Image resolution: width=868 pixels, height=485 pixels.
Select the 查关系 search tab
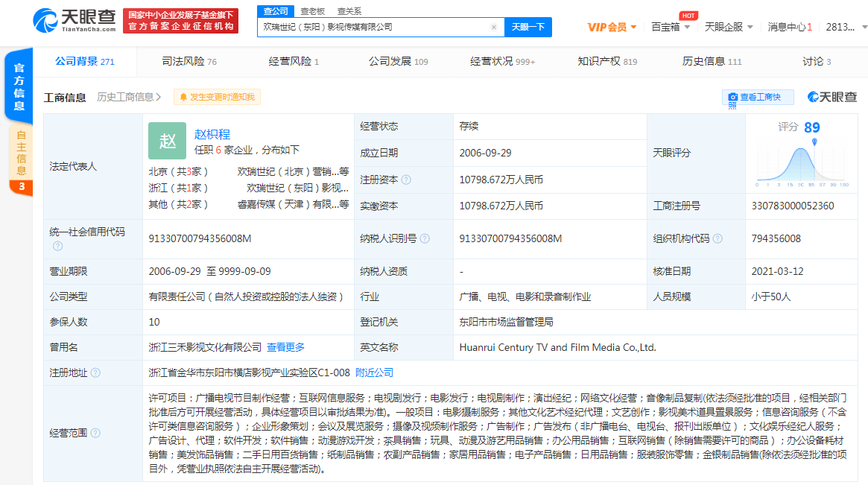[x=349, y=11]
